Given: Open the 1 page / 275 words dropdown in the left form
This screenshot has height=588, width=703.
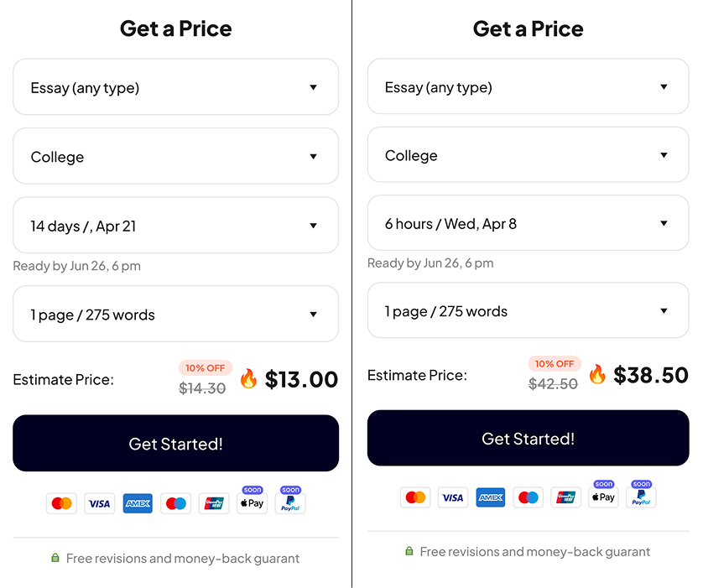Looking at the screenshot, I should (175, 314).
